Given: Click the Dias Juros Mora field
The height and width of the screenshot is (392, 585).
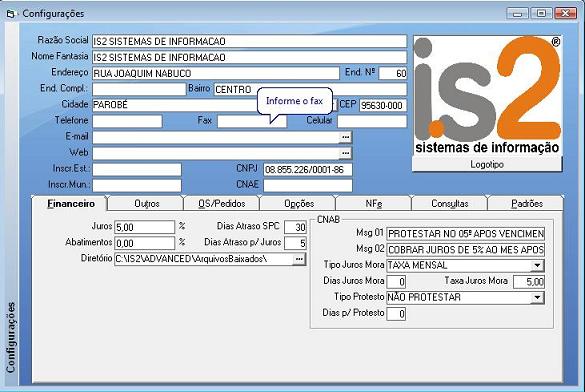Looking at the screenshot, I should pos(396,281).
